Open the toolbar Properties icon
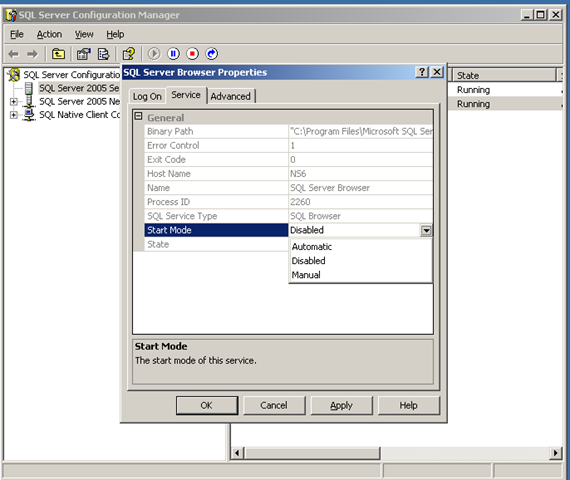The height and width of the screenshot is (480, 570). point(83,54)
